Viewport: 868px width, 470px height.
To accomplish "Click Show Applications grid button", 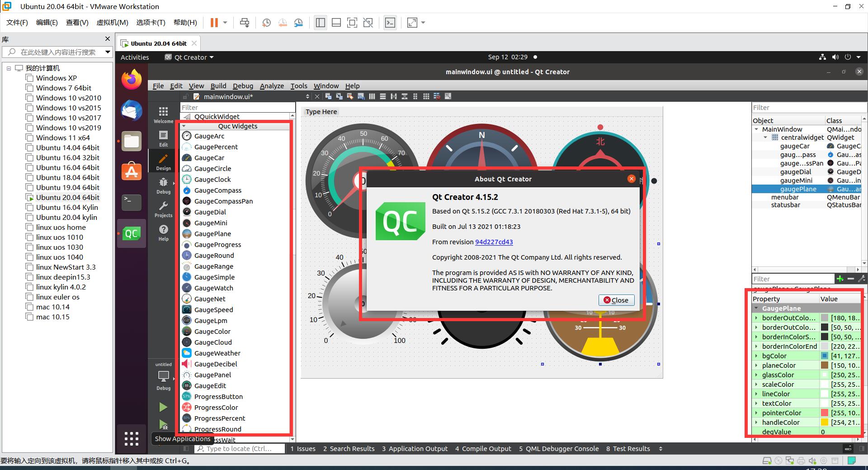I will (132, 438).
